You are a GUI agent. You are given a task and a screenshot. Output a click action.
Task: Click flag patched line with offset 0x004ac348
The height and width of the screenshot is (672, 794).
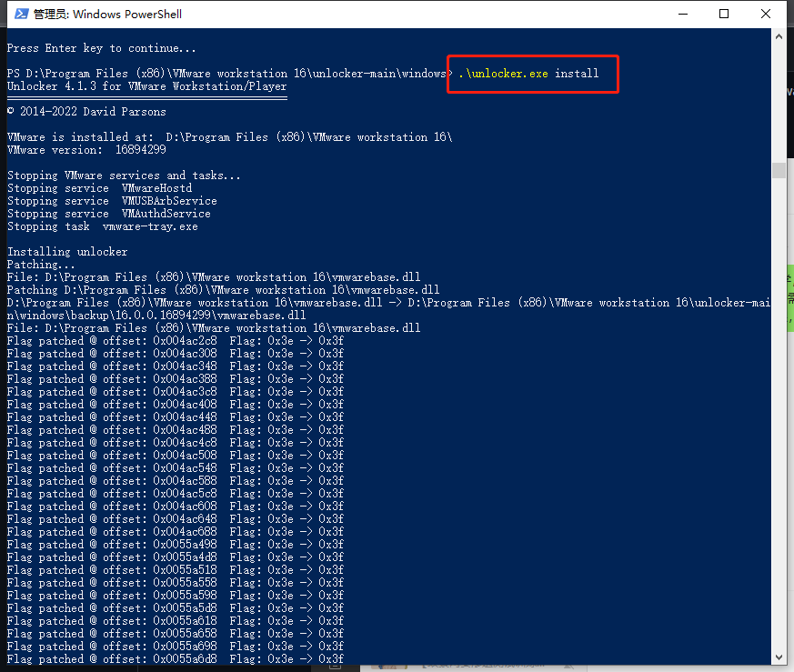pyautogui.click(x=176, y=366)
